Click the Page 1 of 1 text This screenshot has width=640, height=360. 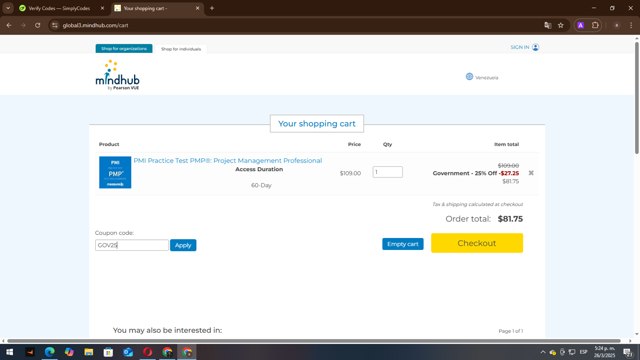(x=511, y=331)
